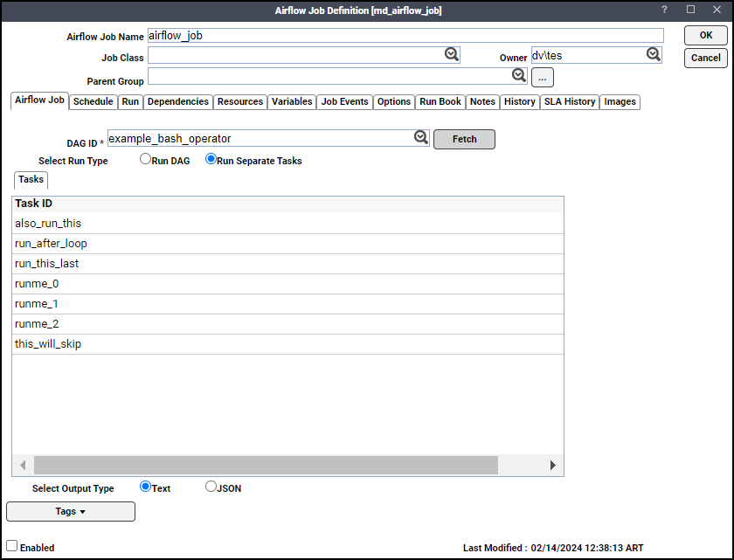Screen dimensions: 734x560
Task: Expand the Tags dropdown
Action: (x=71, y=511)
